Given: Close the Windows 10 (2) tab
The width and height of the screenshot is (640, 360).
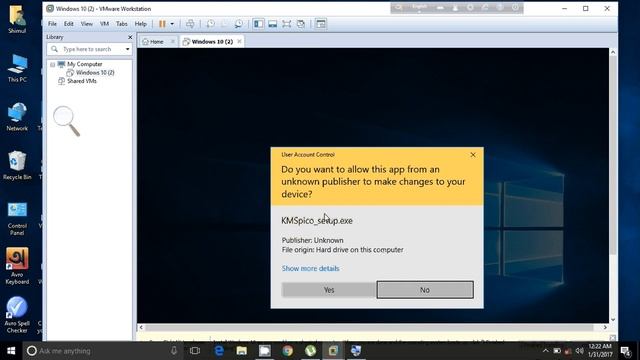Looking at the screenshot, I should click(239, 42).
